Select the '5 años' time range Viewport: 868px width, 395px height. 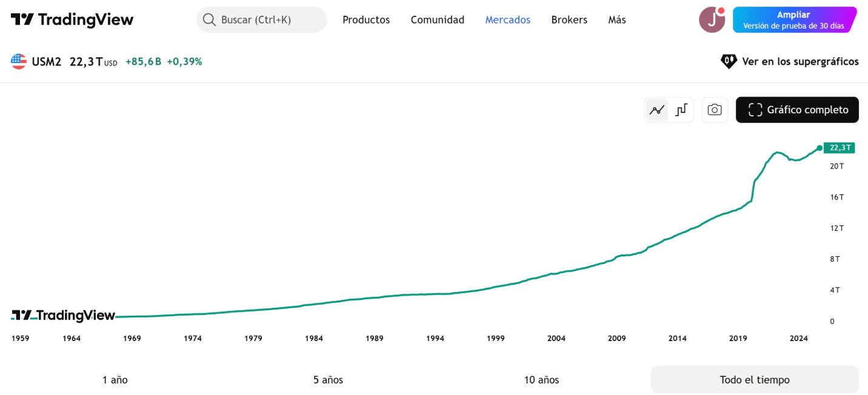(x=327, y=379)
